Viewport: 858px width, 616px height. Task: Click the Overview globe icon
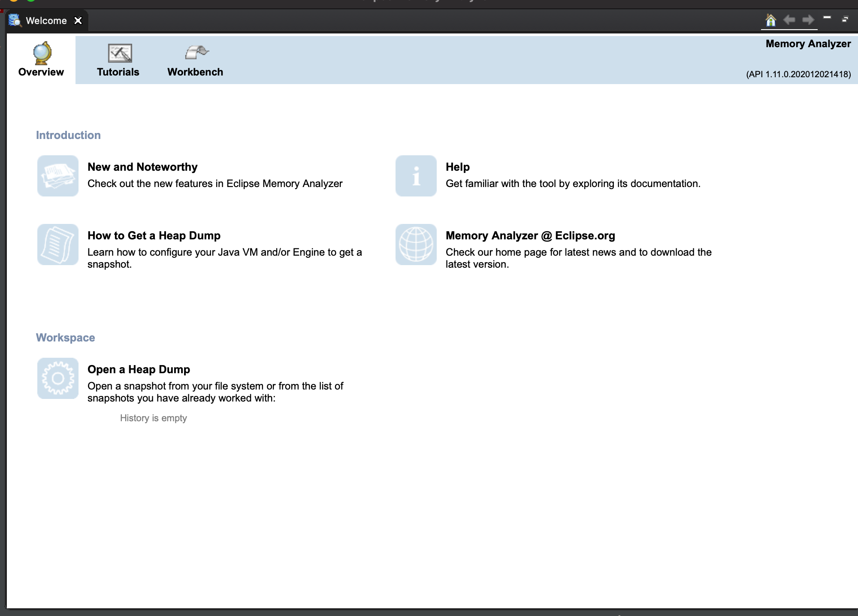[42, 53]
